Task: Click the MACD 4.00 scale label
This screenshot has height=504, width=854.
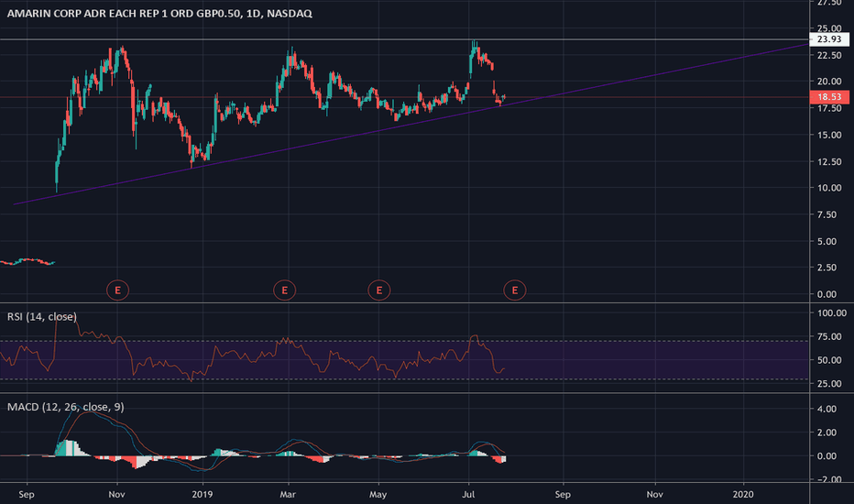Action: [827, 410]
